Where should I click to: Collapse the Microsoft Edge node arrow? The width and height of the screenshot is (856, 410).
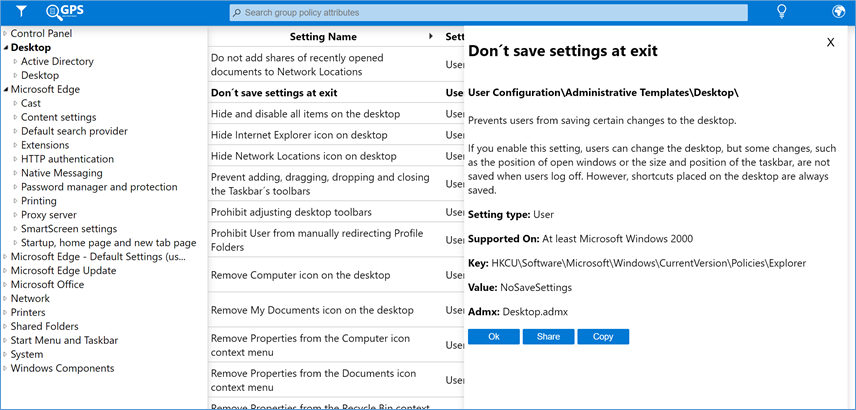(5, 90)
